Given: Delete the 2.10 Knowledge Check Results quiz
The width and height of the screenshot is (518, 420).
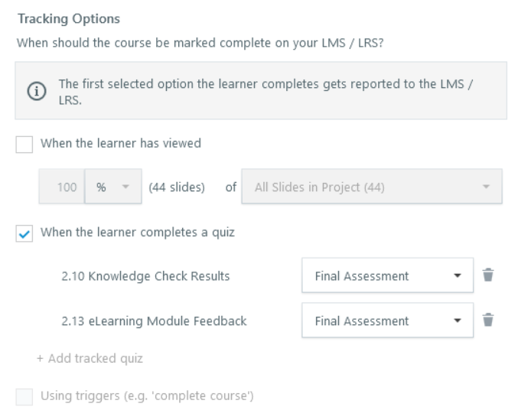Looking at the screenshot, I should pyautogui.click(x=487, y=277).
